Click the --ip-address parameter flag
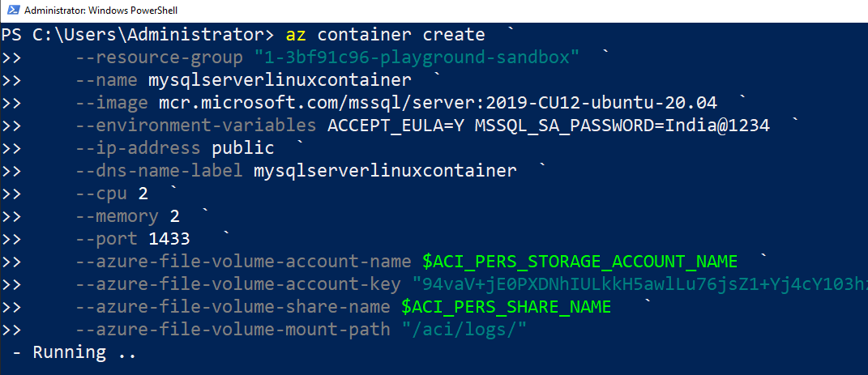 point(138,148)
